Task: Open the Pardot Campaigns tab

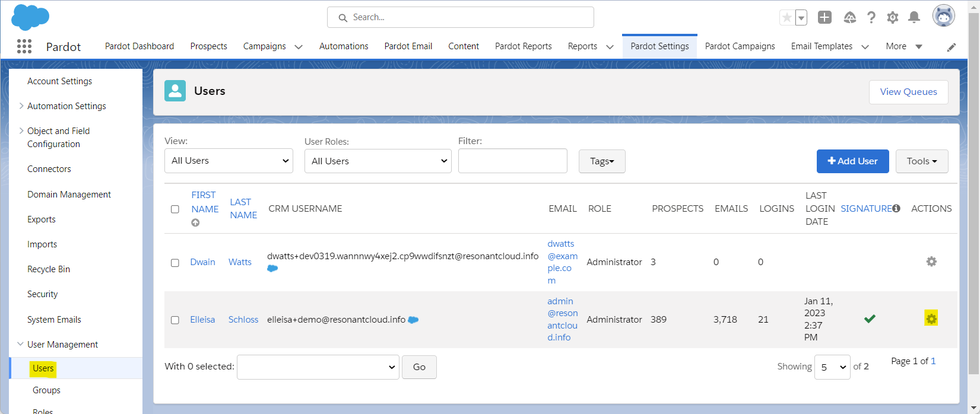Action: (740, 46)
